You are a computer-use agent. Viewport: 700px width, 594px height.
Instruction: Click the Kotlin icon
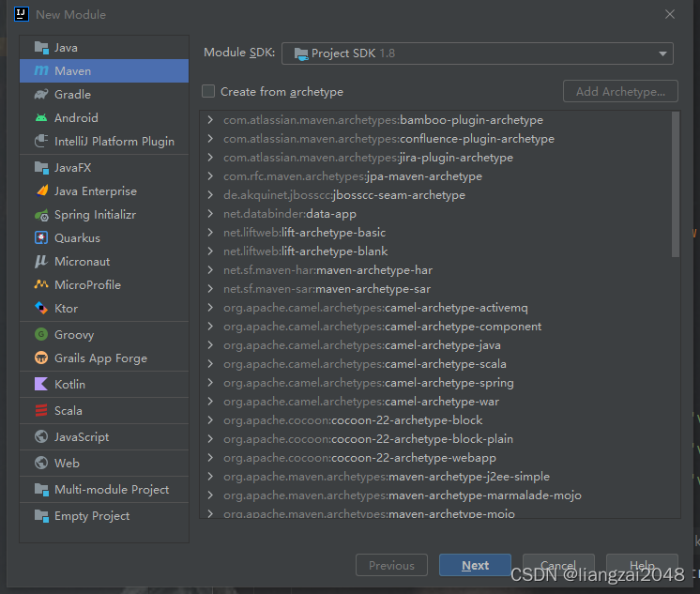[41, 384]
